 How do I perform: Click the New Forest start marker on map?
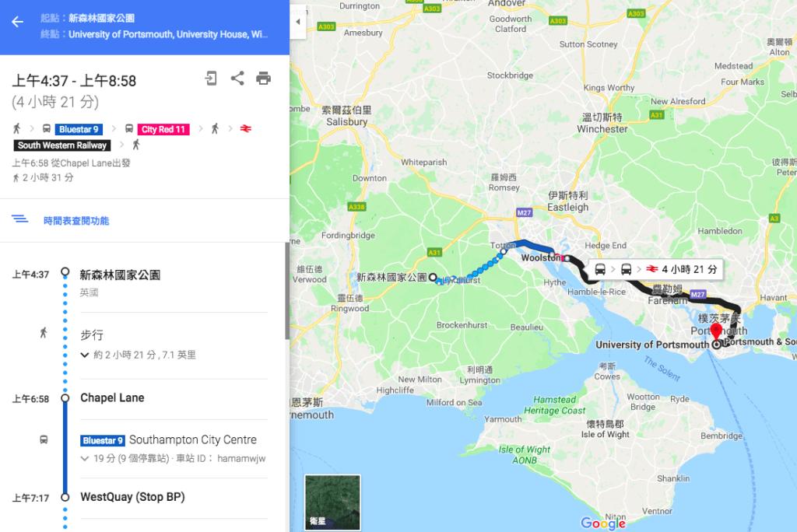click(x=433, y=278)
